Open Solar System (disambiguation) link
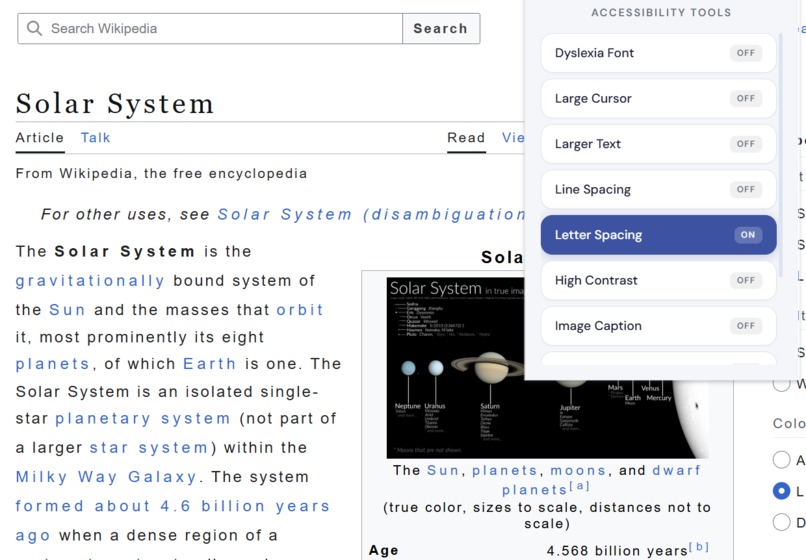 pos(371,214)
